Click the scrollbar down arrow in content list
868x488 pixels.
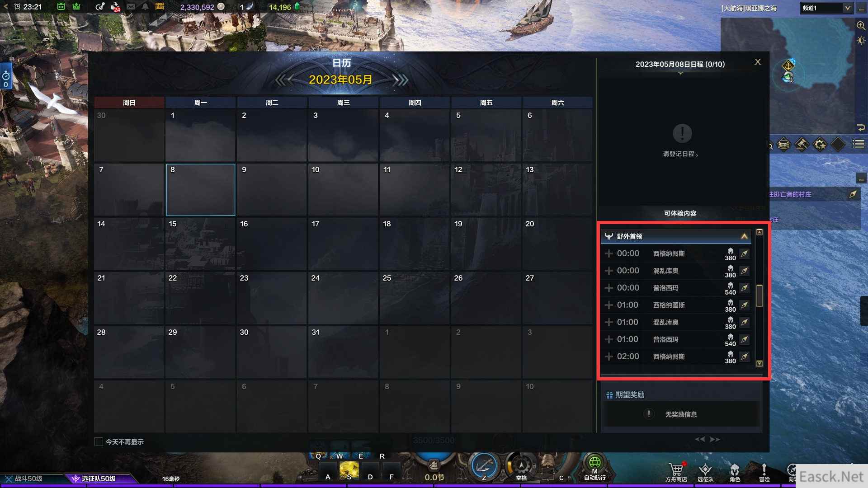(759, 363)
